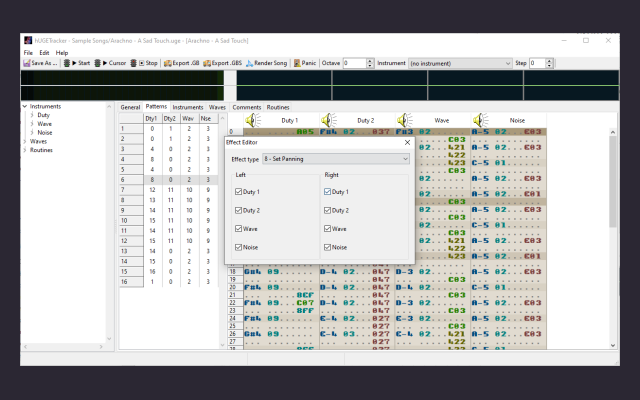
Task: Select the Patterns tab
Action: click(x=156, y=106)
